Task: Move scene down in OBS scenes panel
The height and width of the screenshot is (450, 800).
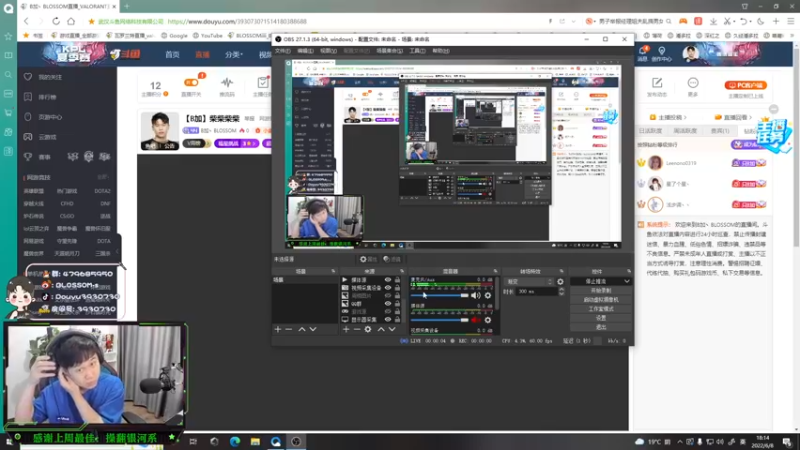Action: click(x=313, y=330)
